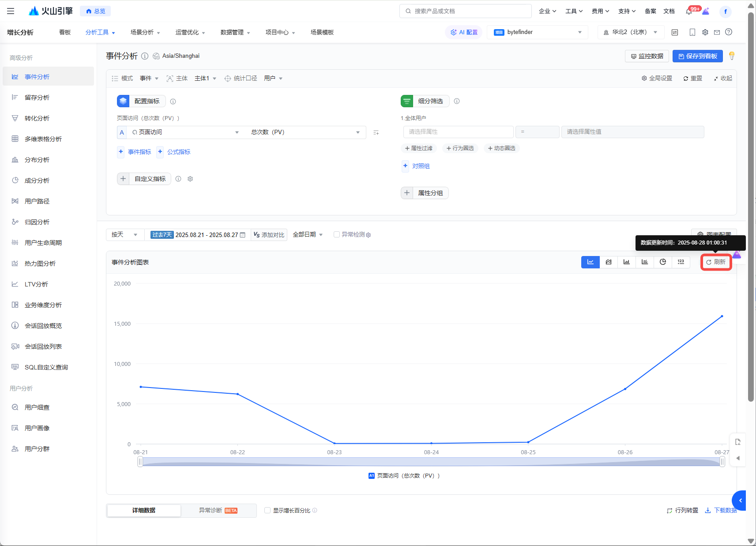Click the lightbulb tips icon
The width and height of the screenshot is (756, 546).
point(732,56)
